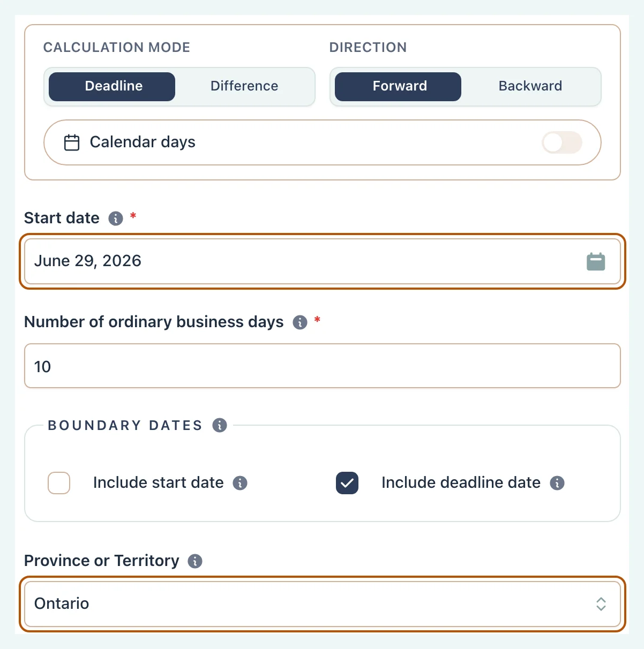
Task: Choose the Forward direction
Action: [x=398, y=87]
